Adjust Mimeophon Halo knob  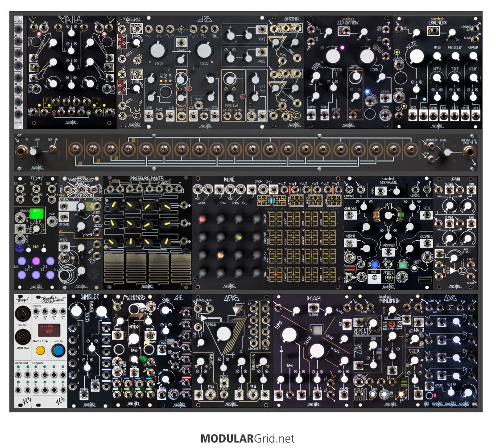(x=415, y=339)
